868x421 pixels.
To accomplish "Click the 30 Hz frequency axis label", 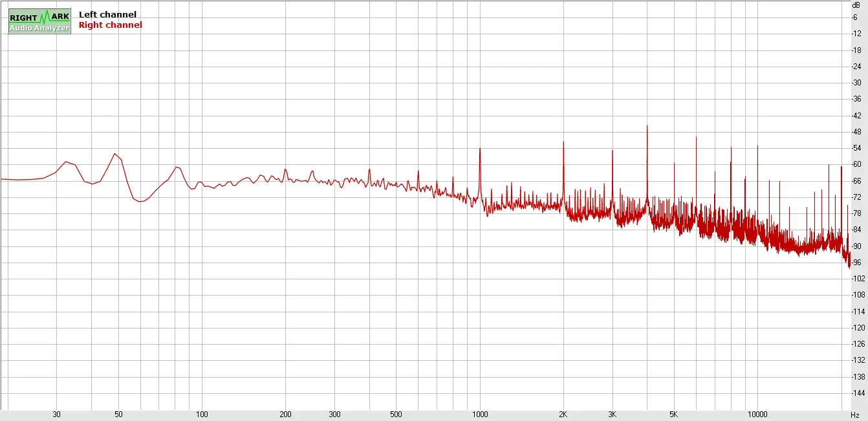I will click(x=57, y=415).
